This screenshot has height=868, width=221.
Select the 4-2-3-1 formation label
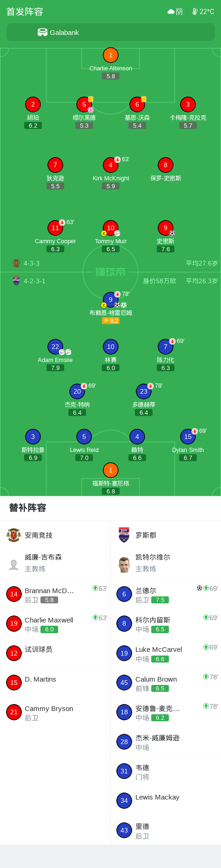tap(34, 281)
